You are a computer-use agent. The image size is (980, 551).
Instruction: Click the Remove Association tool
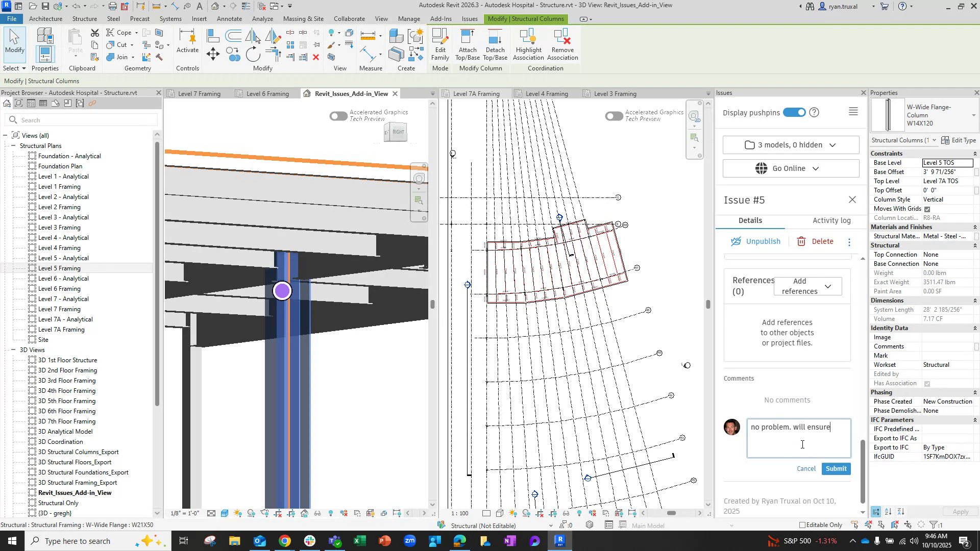(x=562, y=45)
